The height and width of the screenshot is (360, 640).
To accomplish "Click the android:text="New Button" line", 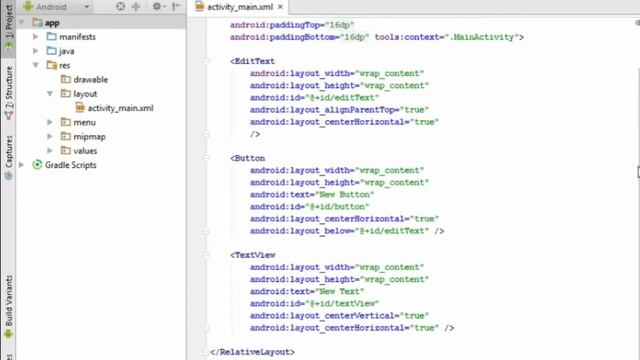I will click(312, 195).
